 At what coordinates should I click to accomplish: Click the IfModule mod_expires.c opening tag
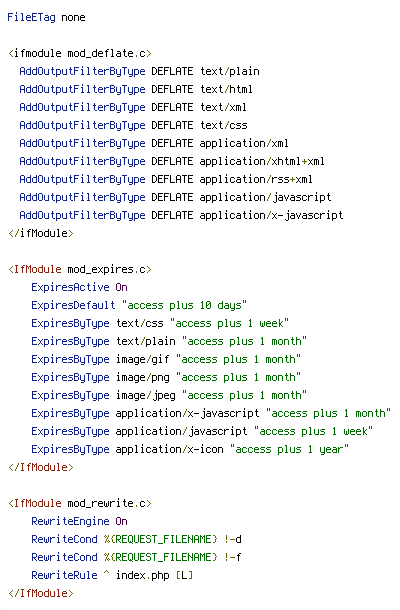coord(80,269)
